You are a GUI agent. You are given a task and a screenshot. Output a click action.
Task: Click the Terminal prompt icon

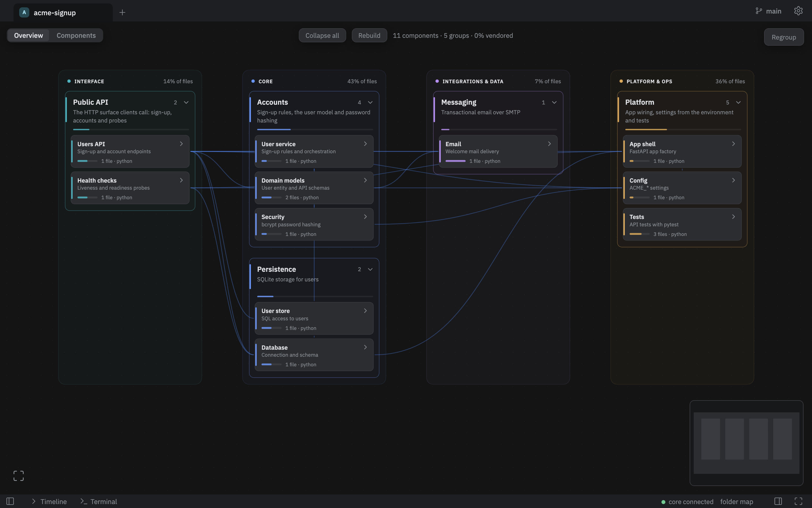click(83, 501)
